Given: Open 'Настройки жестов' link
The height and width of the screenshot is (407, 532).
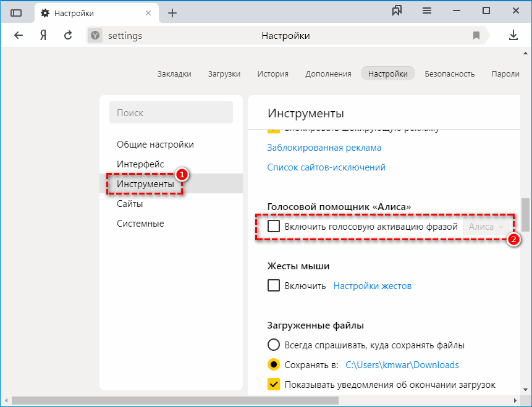Looking at the screenshot, I should pyautogui.click(x=372, y=285).
